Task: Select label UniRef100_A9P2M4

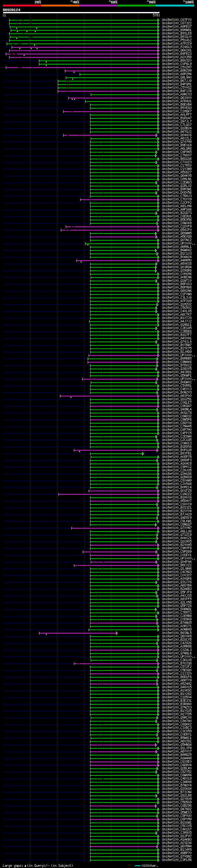Action: (x=176, y=74)
